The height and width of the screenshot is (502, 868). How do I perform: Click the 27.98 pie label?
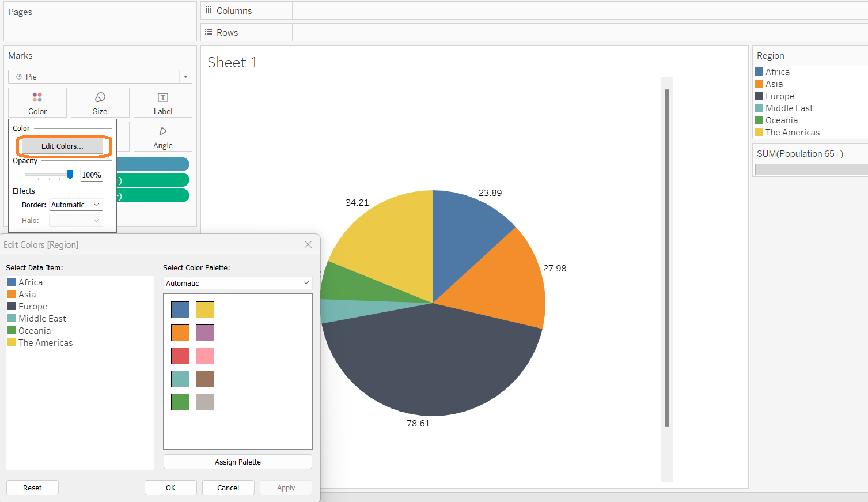coord(555,268)
